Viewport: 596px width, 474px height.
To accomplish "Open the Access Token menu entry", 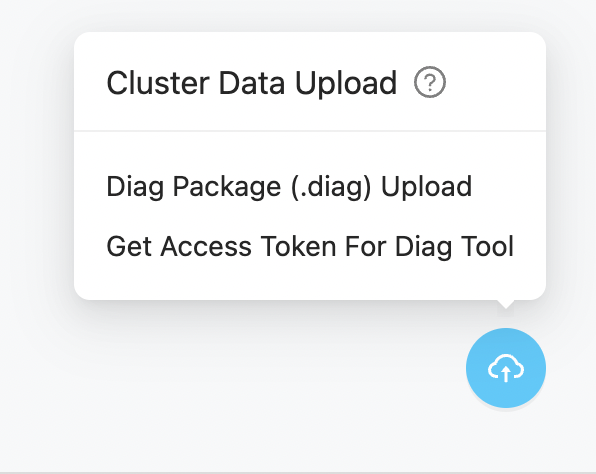I will click(310, 246).
